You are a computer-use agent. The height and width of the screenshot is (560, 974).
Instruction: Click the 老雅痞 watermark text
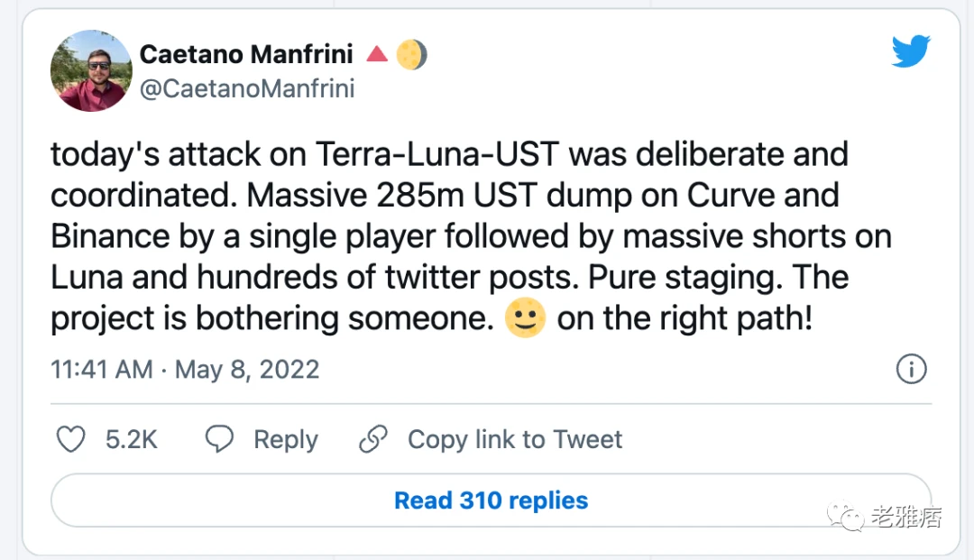tap(906, 517)
